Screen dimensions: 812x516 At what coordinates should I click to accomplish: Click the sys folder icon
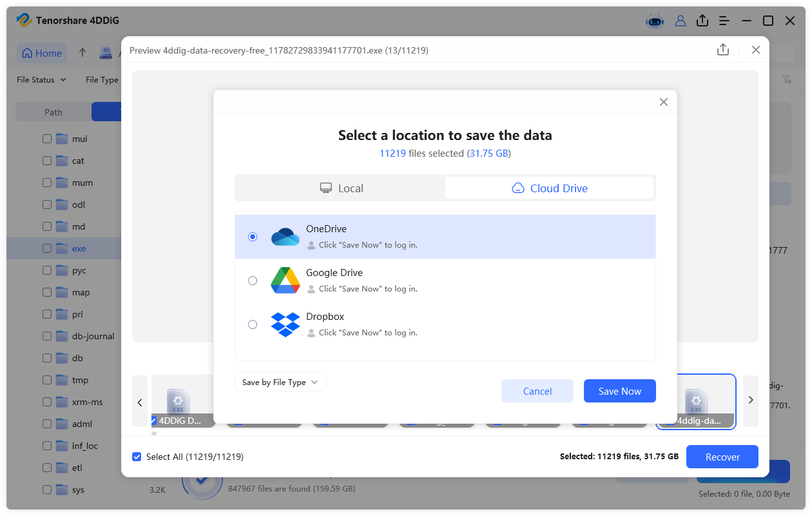point(62,490)
